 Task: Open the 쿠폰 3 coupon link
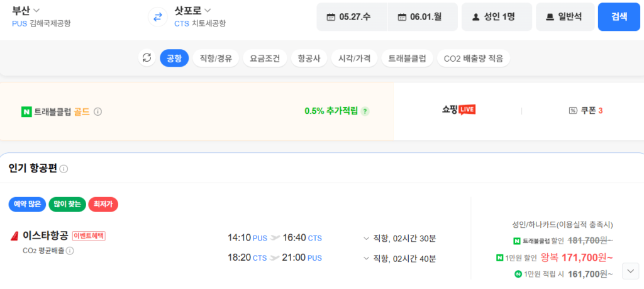click(x=586, y=111)
